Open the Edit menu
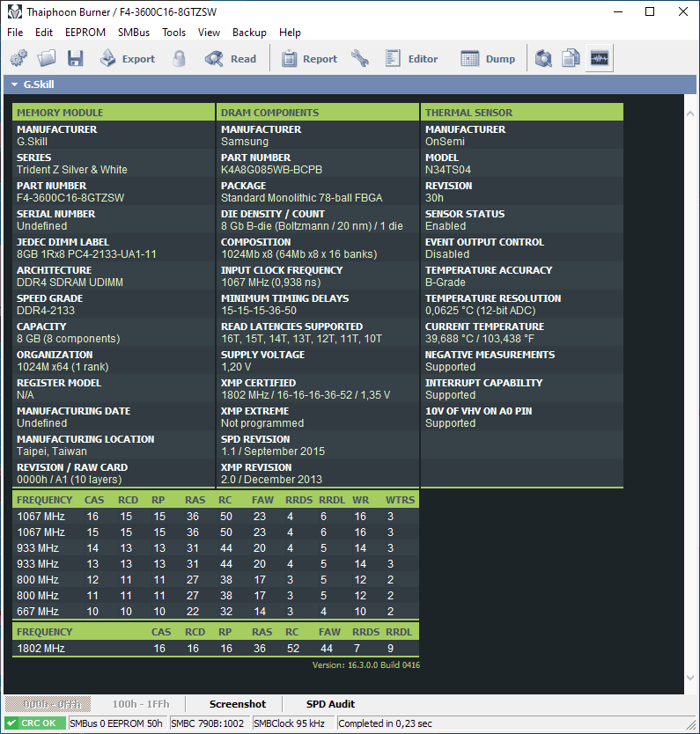The image size is (700, 734). click(44, 33)
